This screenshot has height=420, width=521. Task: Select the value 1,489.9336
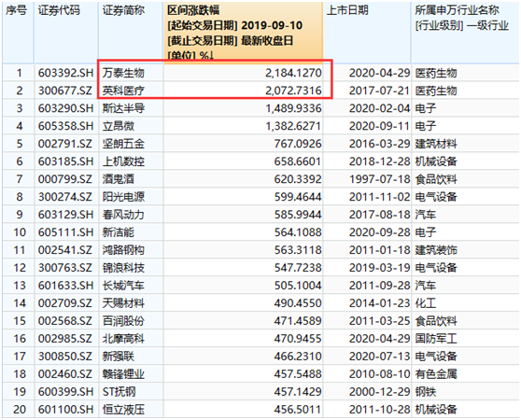pyautogui.click(x=293, y=108)
